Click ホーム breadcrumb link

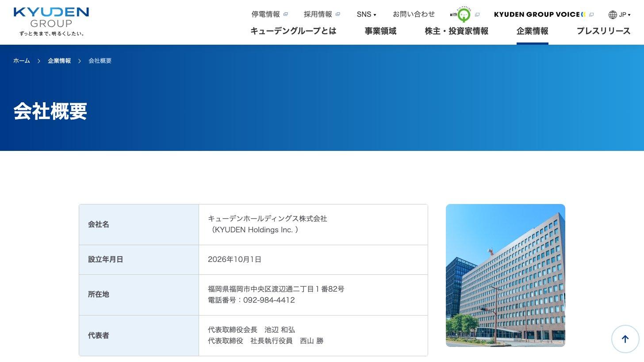click(22, 61)
